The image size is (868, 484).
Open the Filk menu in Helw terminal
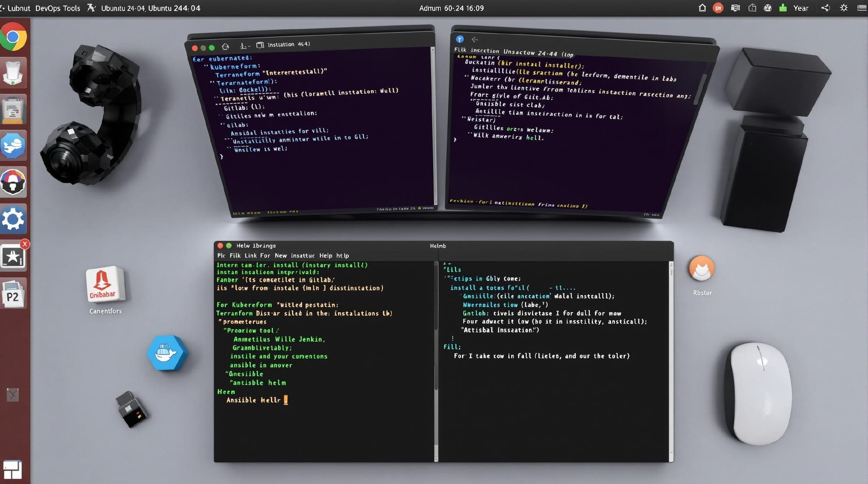click(235, 255)
